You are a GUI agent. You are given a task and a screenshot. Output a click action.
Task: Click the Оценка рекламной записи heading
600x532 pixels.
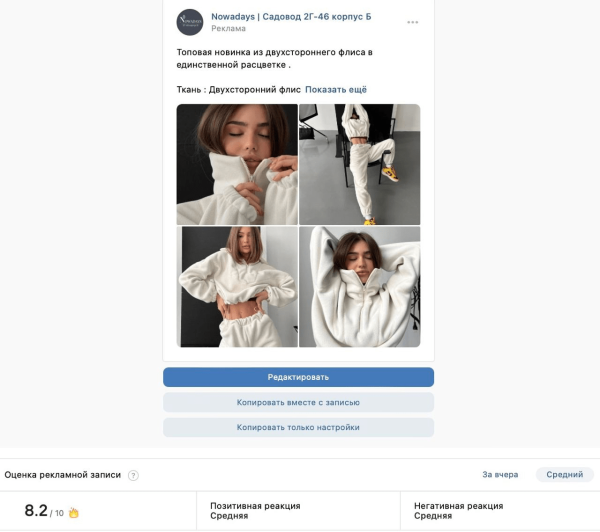[63, 475]
